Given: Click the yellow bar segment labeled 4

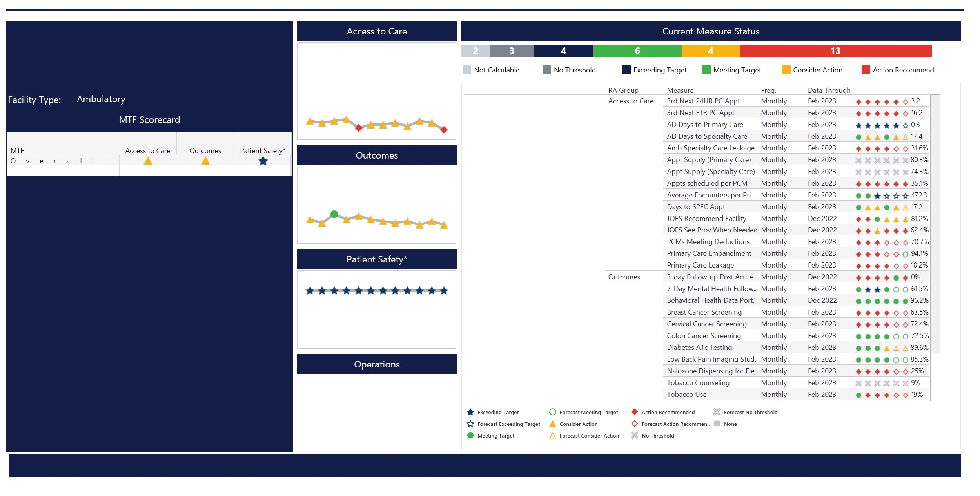Looking at the screenshot, I should click(x=710, y=51).
